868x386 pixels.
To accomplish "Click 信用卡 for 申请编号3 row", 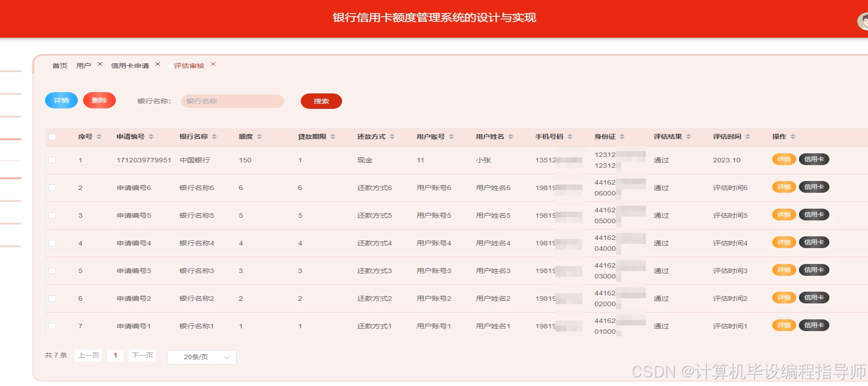I will 814,270.
